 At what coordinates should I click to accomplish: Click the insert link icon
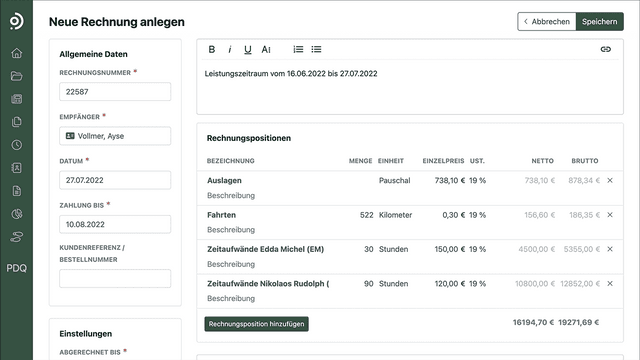606,49
